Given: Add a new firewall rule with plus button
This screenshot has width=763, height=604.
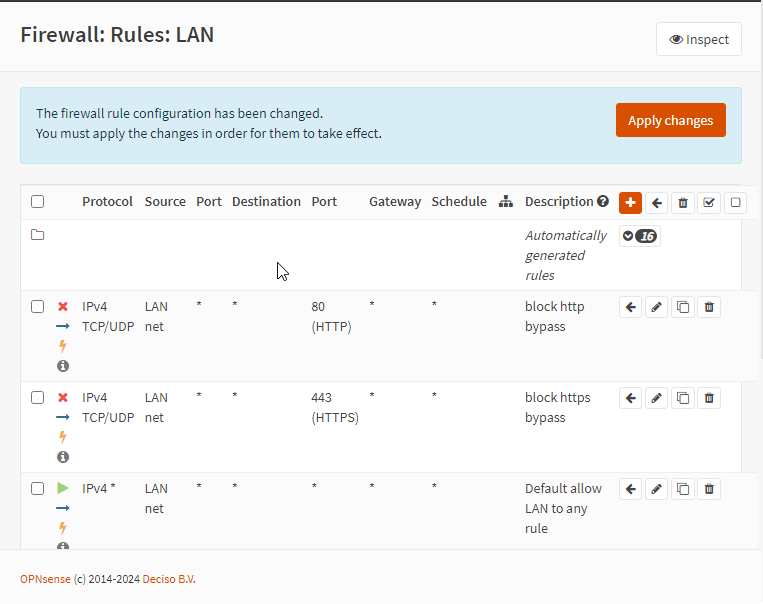Looking at the screenshot, I should (630, 202).
